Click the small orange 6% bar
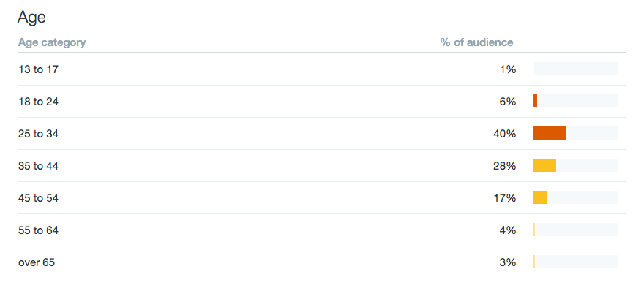The image size is (644, 291). point(535,101)
